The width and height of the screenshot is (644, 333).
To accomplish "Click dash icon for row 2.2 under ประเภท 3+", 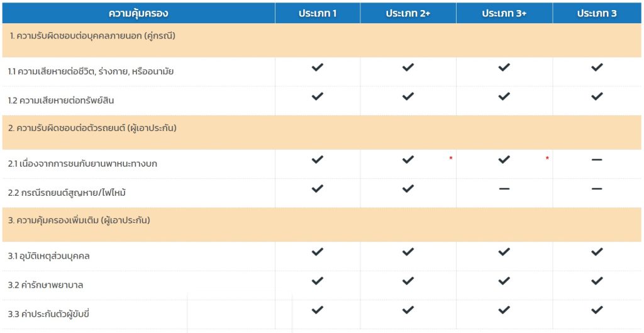I will tap(504, 189).
